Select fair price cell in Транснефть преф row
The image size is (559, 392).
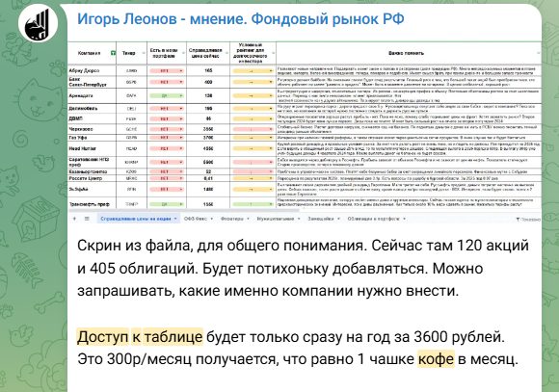tap(208, 204)
